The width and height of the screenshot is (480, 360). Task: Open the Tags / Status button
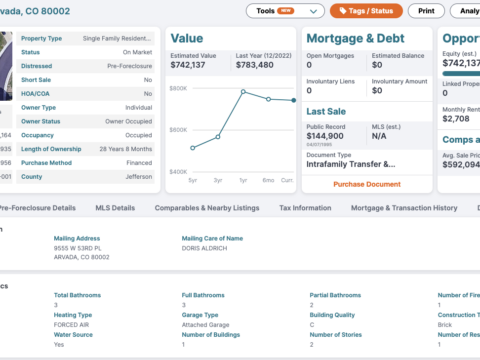[366, 11]
